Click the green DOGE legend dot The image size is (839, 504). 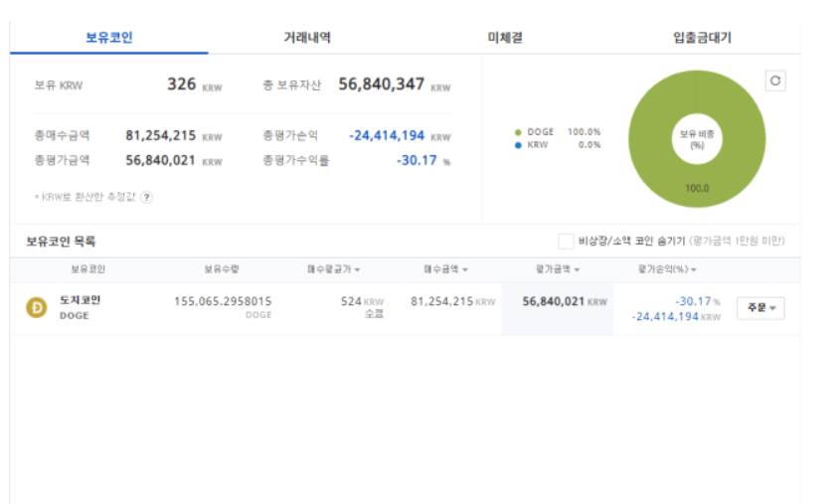[x=518, y=132]
